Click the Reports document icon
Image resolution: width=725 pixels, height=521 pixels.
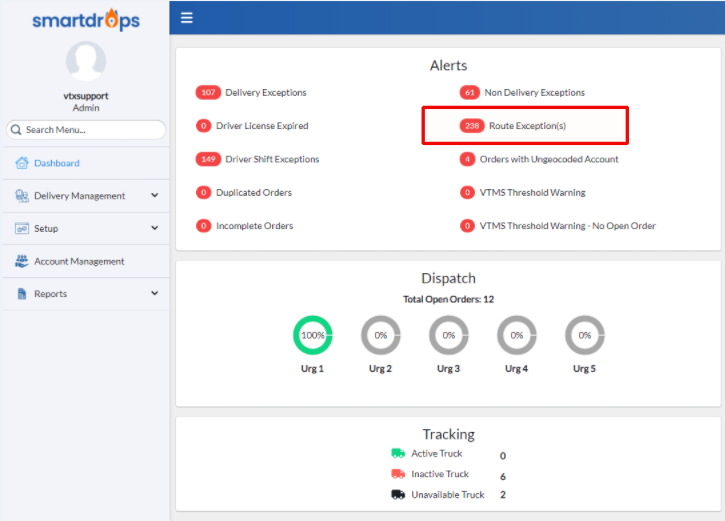21,294
